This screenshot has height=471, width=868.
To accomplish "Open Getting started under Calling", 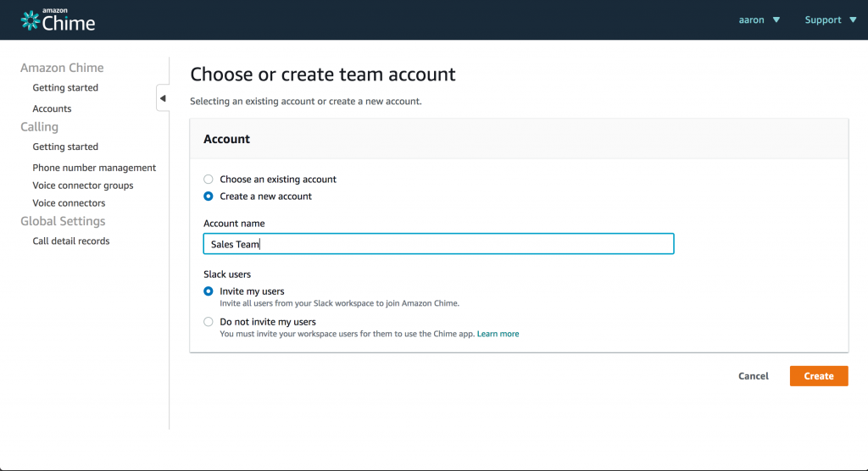I will [x=65, y=147].
